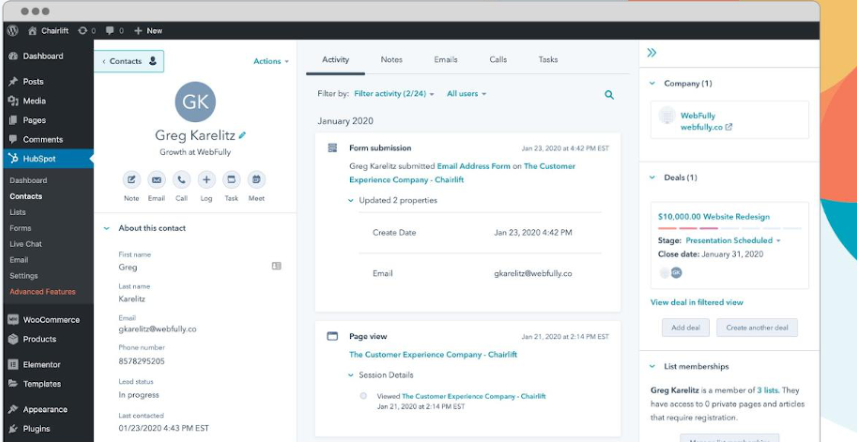Open HubSpot Forms submenu item
The image size is (857, 446).
coord(20,228)
